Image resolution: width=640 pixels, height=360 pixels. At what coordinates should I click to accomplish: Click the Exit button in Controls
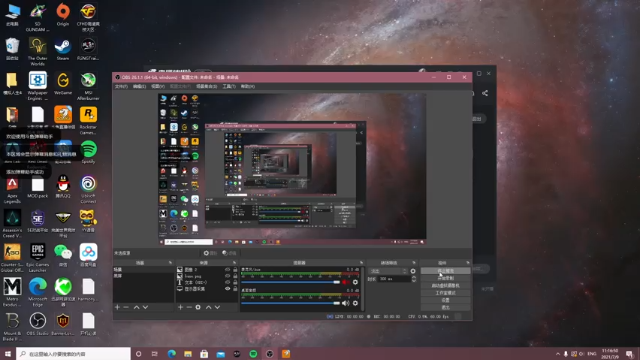[x=445, y=307]
